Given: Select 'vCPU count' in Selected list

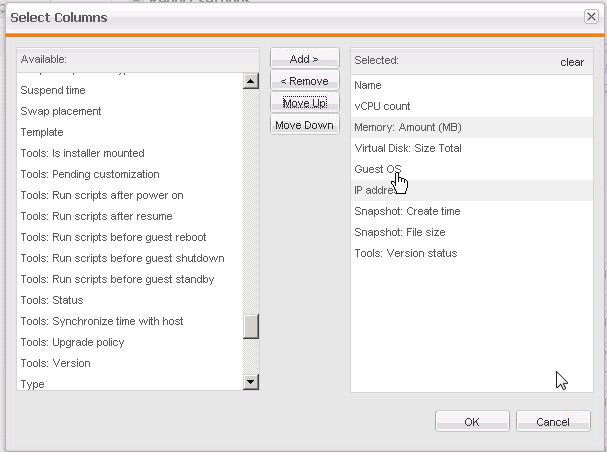Looking at the screenshot, I should point(382,106).
